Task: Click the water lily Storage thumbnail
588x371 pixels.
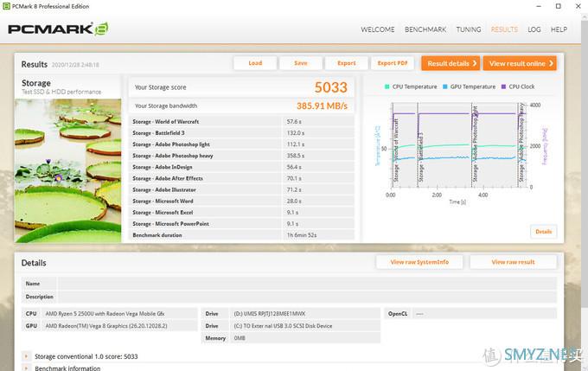Action: click(x=67, y=170)
